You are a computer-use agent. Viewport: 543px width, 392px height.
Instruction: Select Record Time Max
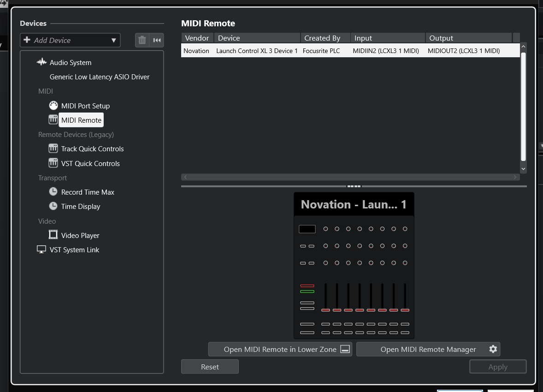click(88, 192)
